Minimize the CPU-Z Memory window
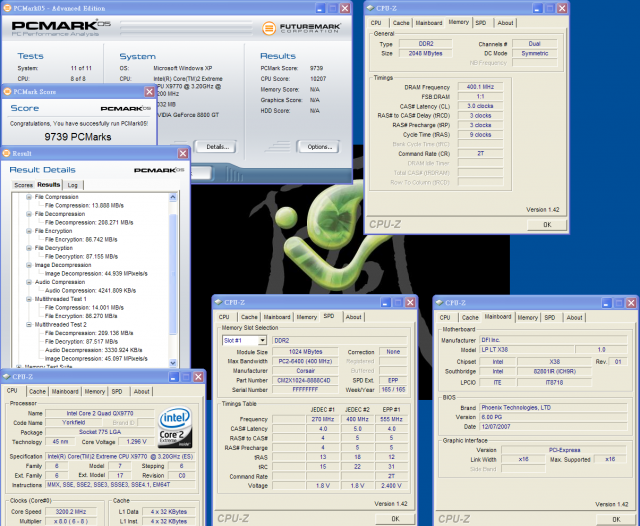Screen dimensions: 640x526 pyautogui.click(x=537, y=8)
